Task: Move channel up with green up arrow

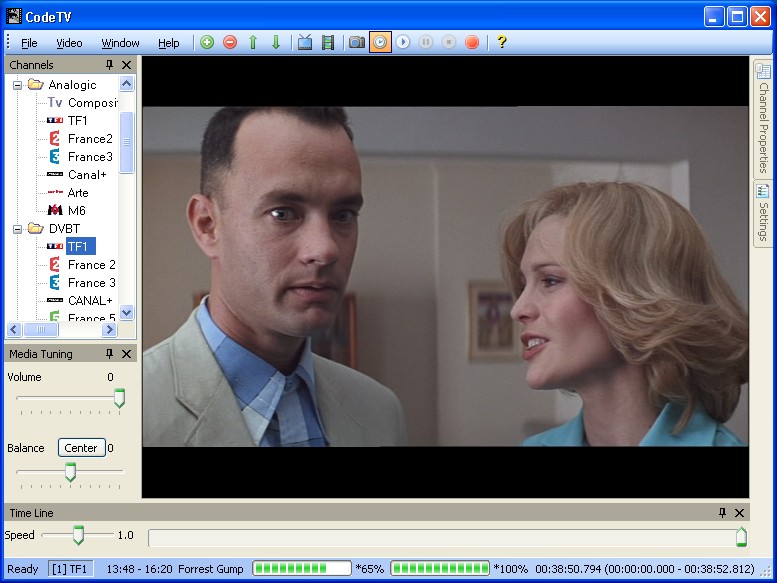Action: point(253,43)
